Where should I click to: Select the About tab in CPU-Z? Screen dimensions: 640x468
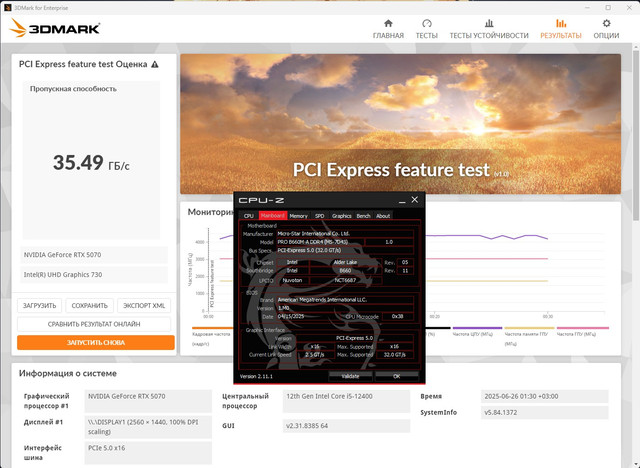[383, 215]
